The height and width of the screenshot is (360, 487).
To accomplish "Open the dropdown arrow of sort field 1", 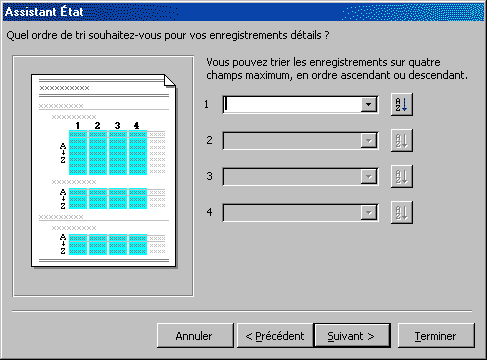I will [369, 105].
